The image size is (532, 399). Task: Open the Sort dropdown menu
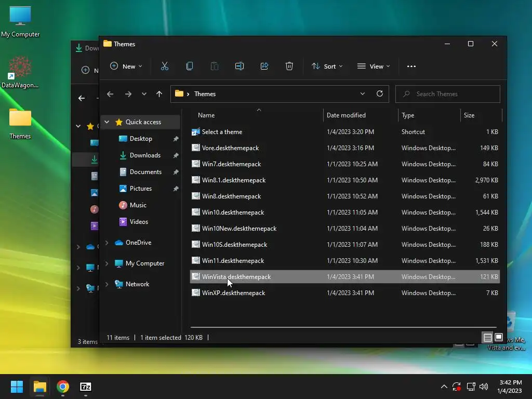point(327,66)
